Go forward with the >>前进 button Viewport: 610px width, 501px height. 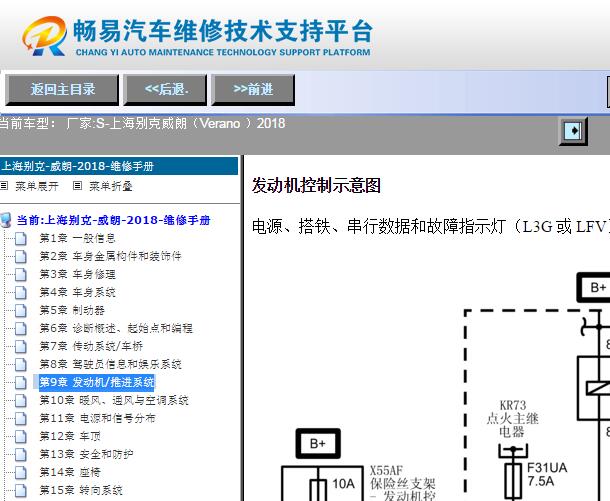point(253,90)
